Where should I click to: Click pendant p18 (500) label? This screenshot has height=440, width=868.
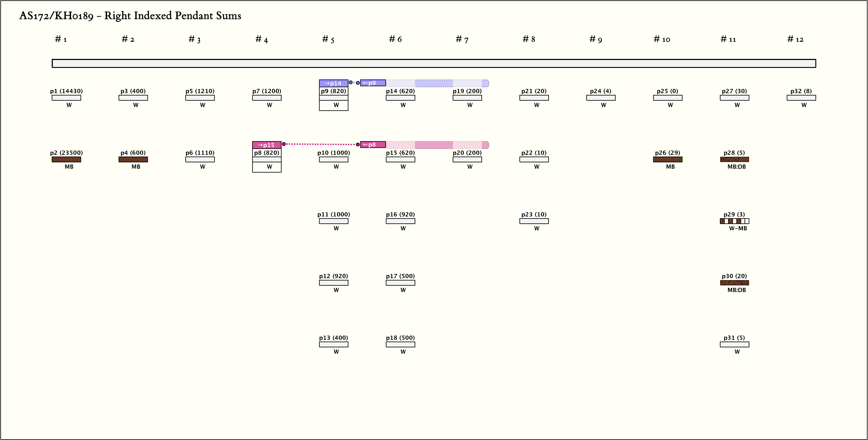pyautogui.click(x=400, y=338)
